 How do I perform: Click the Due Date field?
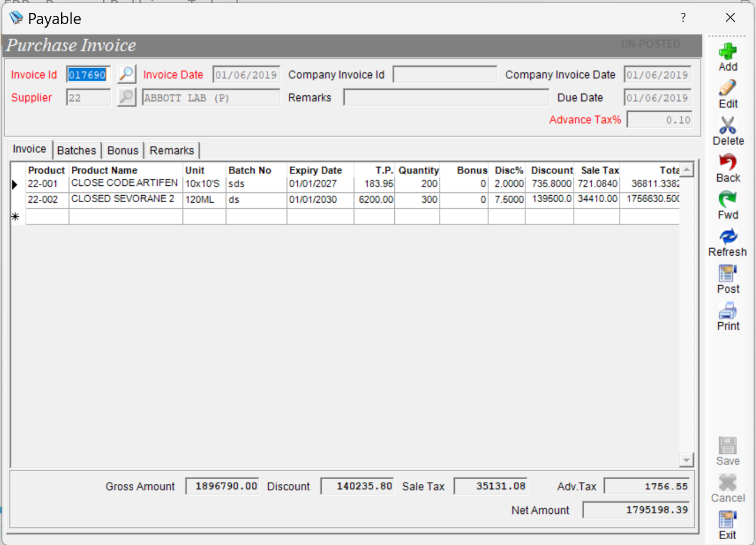[658, 98]
